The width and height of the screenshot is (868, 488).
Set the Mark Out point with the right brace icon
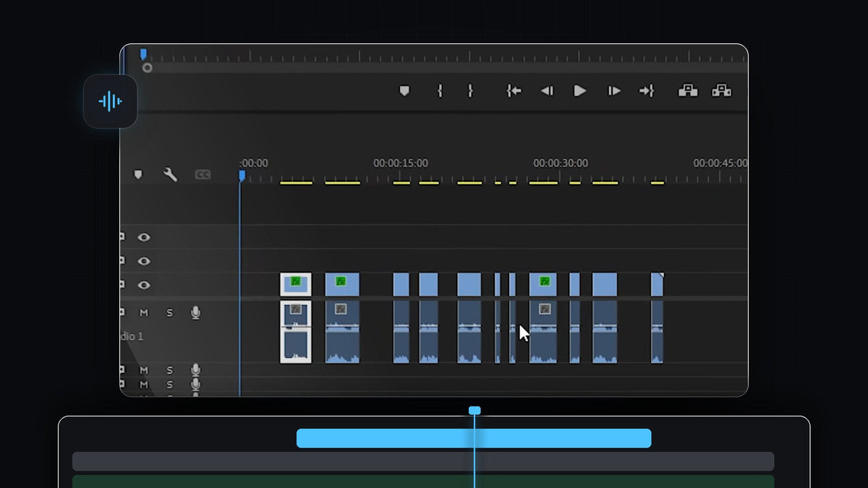tap(470, 91)
